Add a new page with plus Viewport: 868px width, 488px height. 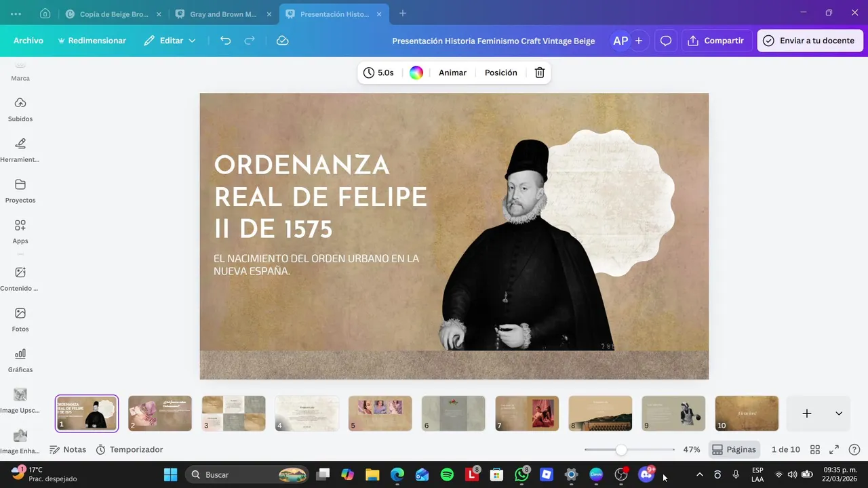(x=807, y=413)
